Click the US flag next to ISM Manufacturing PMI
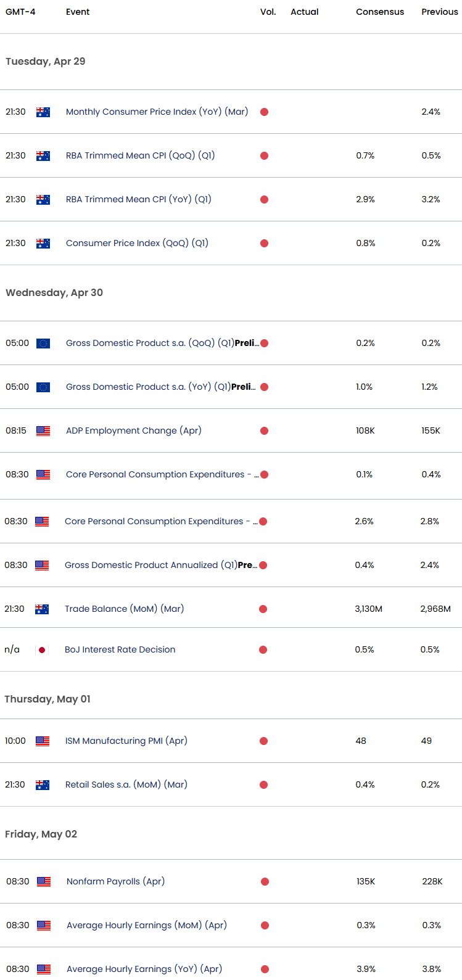Viewport: 462px width, 980px height. click(x=42, y=741)
